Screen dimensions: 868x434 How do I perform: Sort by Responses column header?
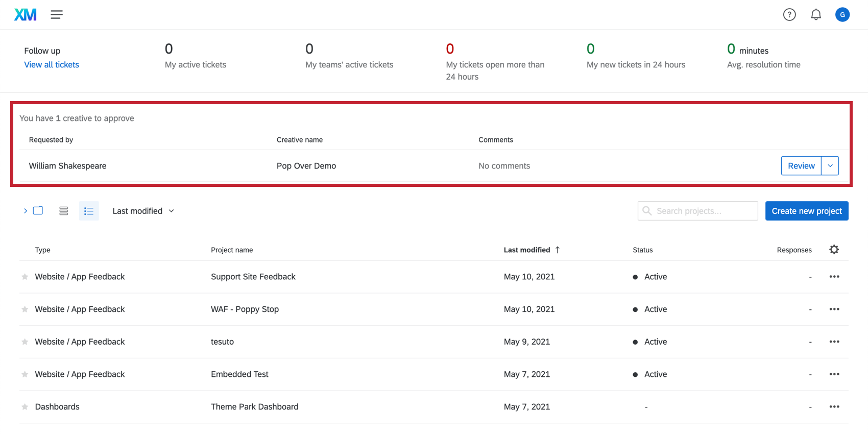point(794,250)
